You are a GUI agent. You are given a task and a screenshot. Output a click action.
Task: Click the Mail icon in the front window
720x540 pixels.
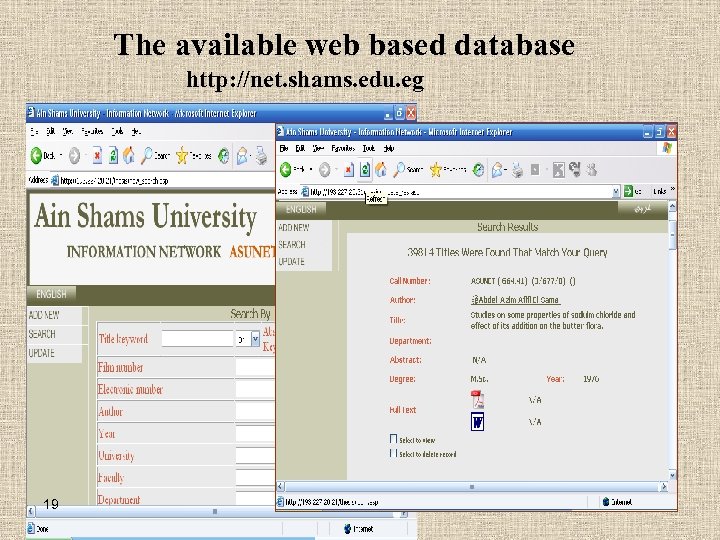[497, 170]
